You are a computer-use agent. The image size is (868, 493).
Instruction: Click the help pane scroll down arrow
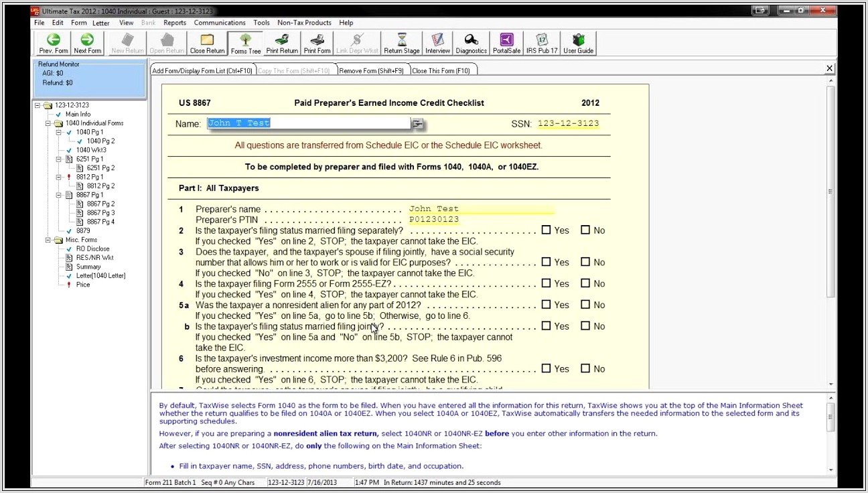(830, 470)
